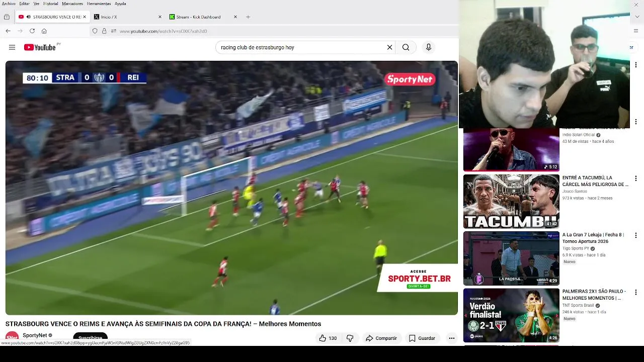Open the Editar menu

tap(24, 4)
